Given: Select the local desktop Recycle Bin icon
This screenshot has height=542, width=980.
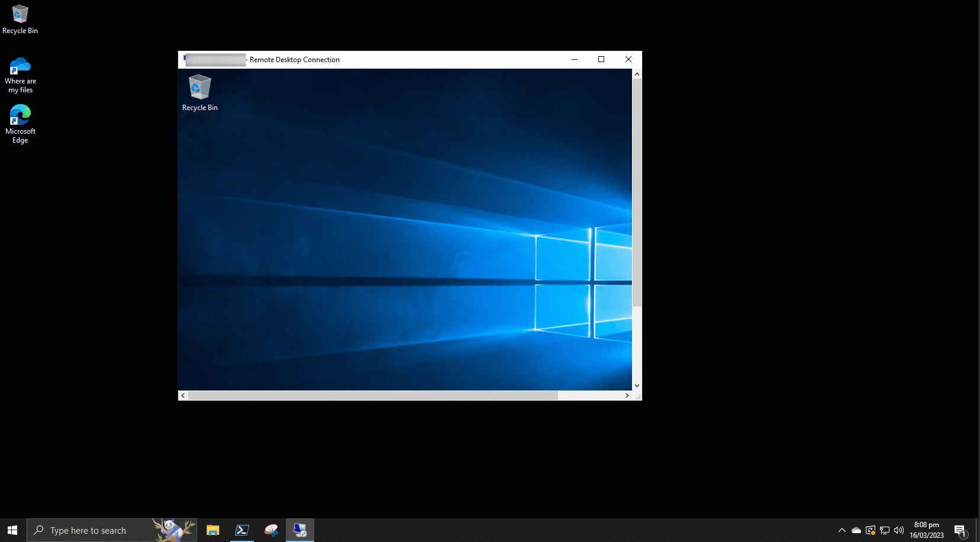Looking at the screenshot, I should tap(20, 20).
